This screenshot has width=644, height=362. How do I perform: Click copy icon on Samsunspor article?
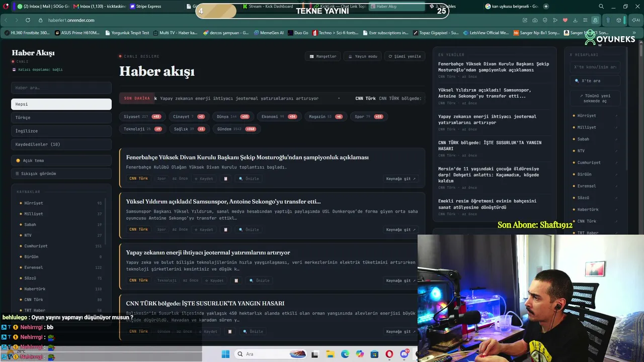tap(226, 230)
